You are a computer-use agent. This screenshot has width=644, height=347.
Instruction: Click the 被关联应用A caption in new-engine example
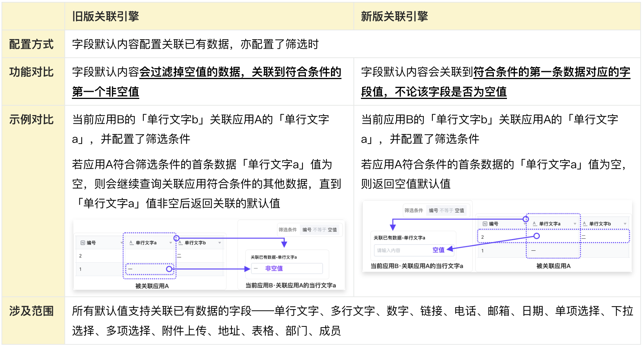(x=553, y=266)
